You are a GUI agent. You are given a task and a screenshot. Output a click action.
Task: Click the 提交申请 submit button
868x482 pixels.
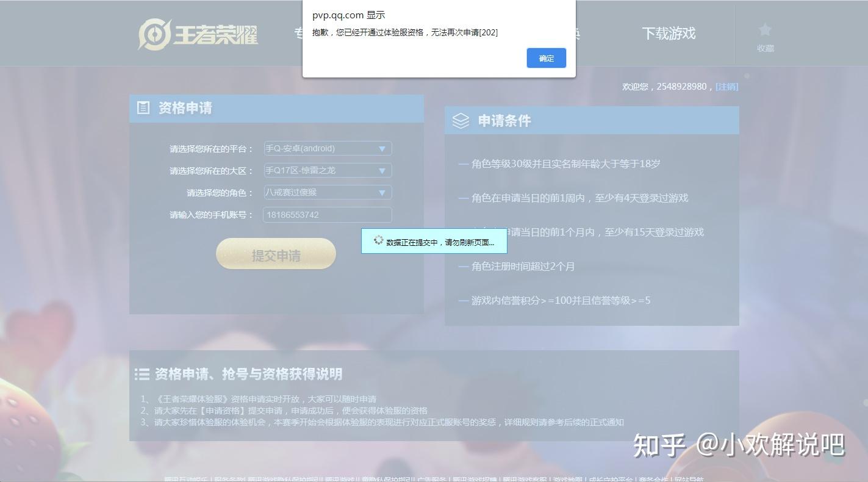click(276, 254)
